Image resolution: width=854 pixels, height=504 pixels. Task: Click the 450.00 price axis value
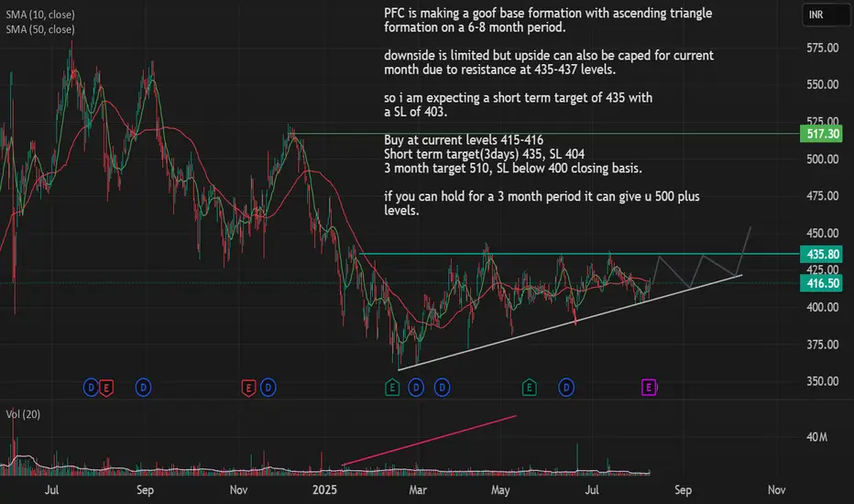point(823,233)
